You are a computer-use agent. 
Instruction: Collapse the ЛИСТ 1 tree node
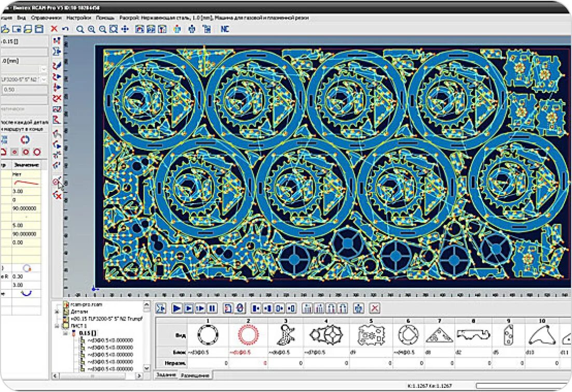[57, 326]
